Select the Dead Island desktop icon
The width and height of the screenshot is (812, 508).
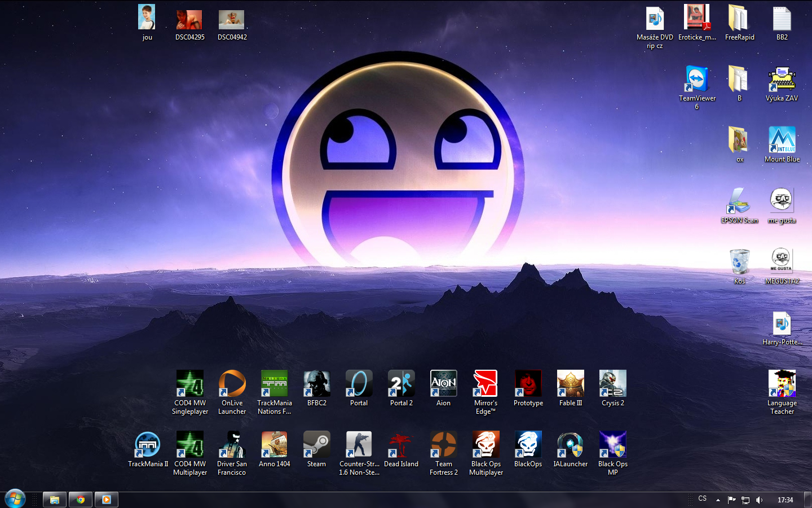click(401, 449)
